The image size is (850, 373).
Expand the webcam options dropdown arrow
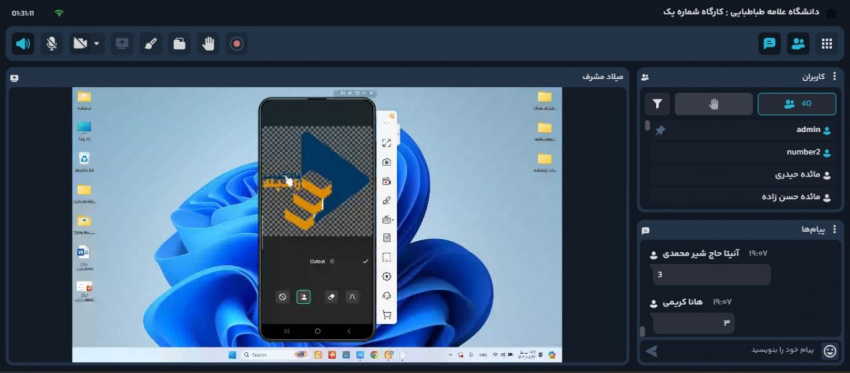pyautogui.click(x=96, y=44)
